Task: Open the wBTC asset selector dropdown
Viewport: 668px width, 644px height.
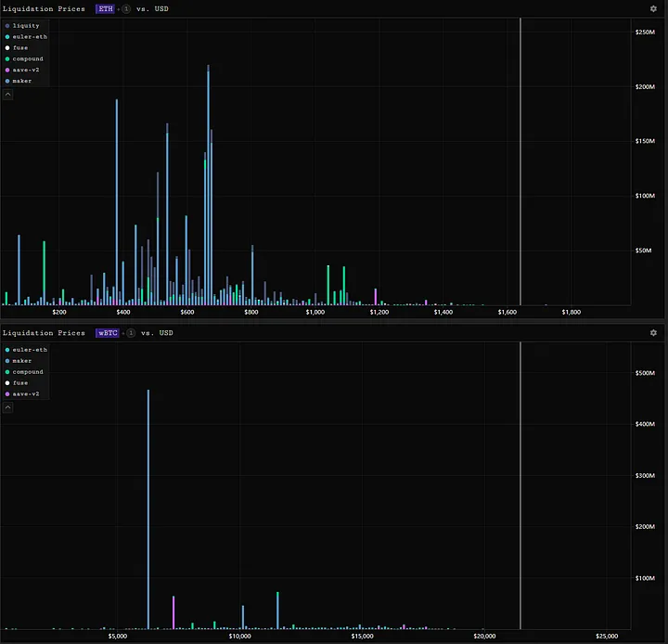Action: click(107, 332)
